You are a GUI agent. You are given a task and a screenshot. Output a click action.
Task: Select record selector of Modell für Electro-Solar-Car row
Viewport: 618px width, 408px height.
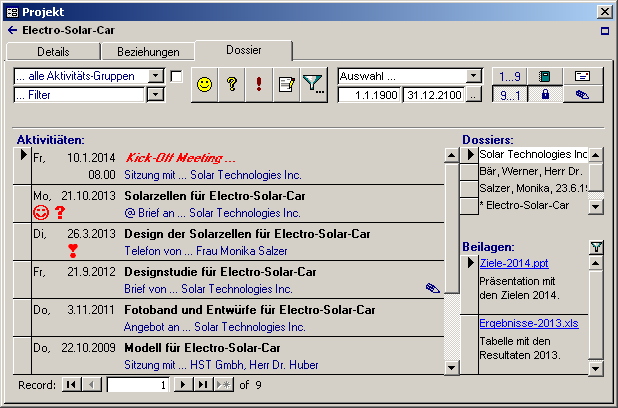pyautogui.click(x=22, y=356)
